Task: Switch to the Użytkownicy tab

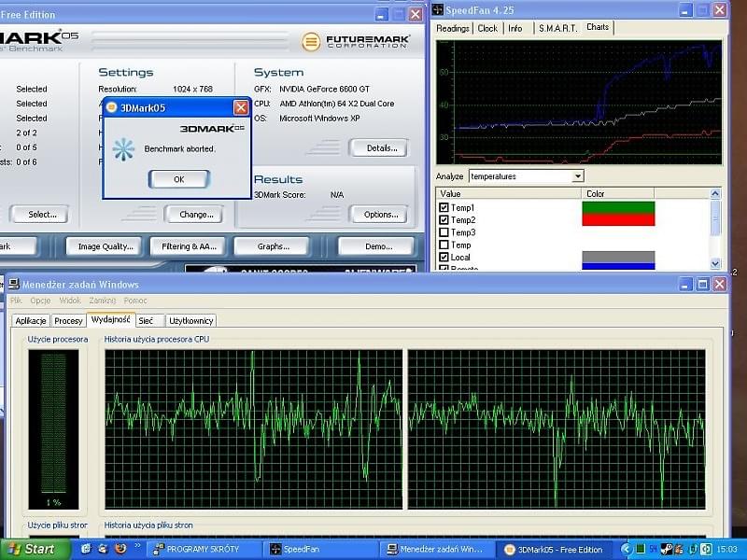Action: tap(191, 320)
